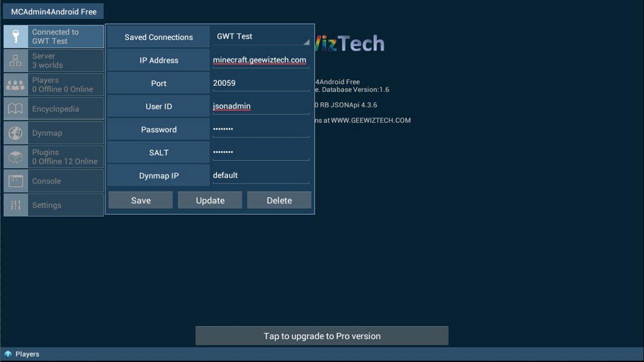Click the SALT input field

click(261, 152)
